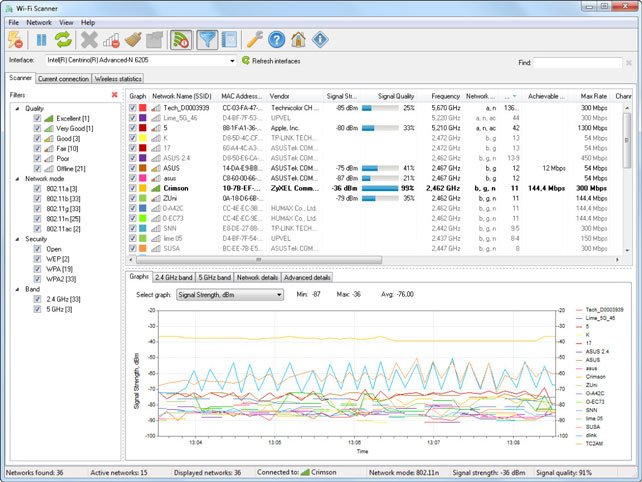Click the signal bars remove icon
642x482 pixels.
tap(111, 40)
